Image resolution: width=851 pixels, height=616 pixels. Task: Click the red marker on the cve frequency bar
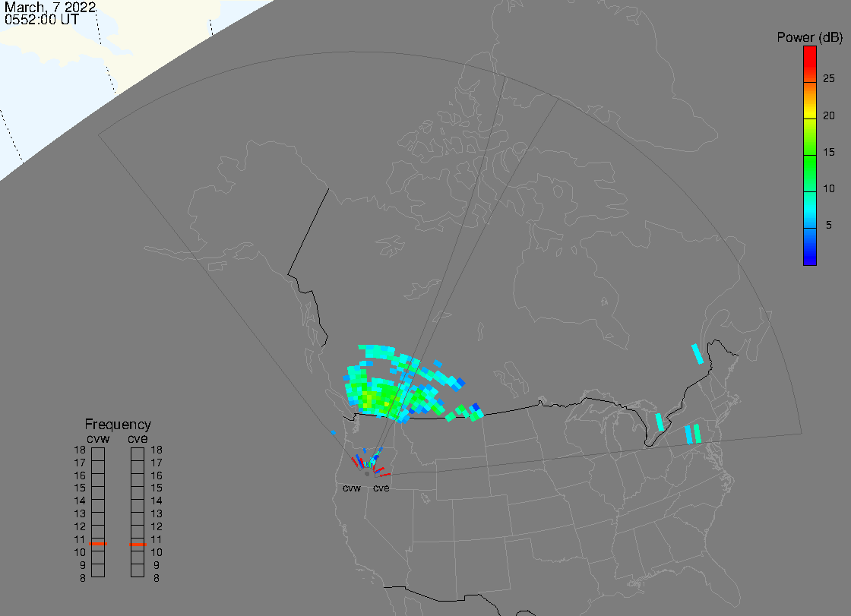(138, 545)
